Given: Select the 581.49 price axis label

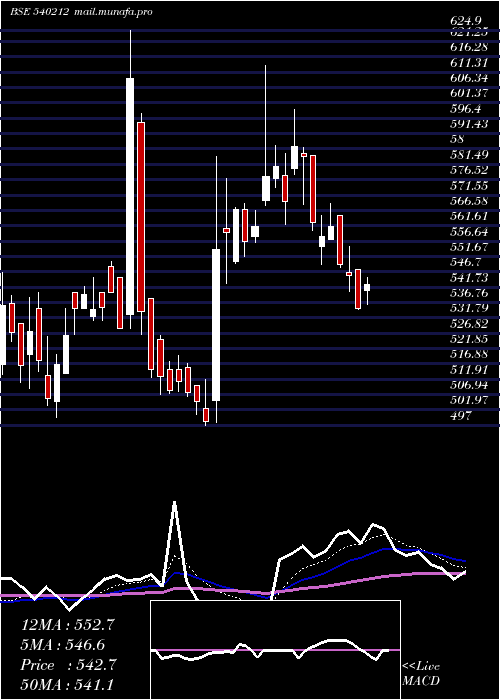Looking at the screenshot, I should point(470,154).
